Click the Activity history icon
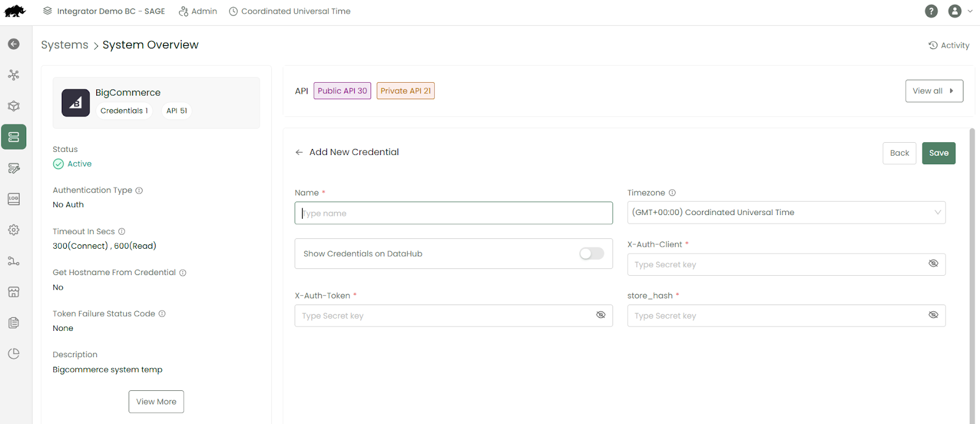The width and height of the screenshot is (980, 424). [933, 45]
